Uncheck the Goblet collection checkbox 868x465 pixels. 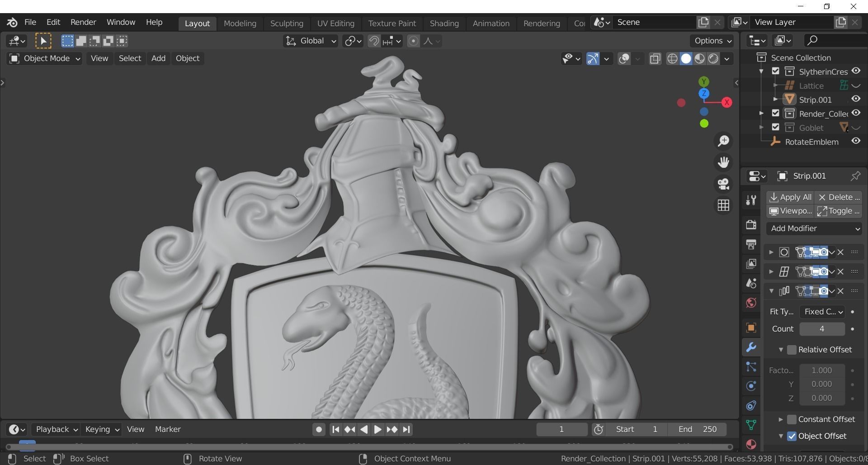pyautogui.click(x=775, y=127)
